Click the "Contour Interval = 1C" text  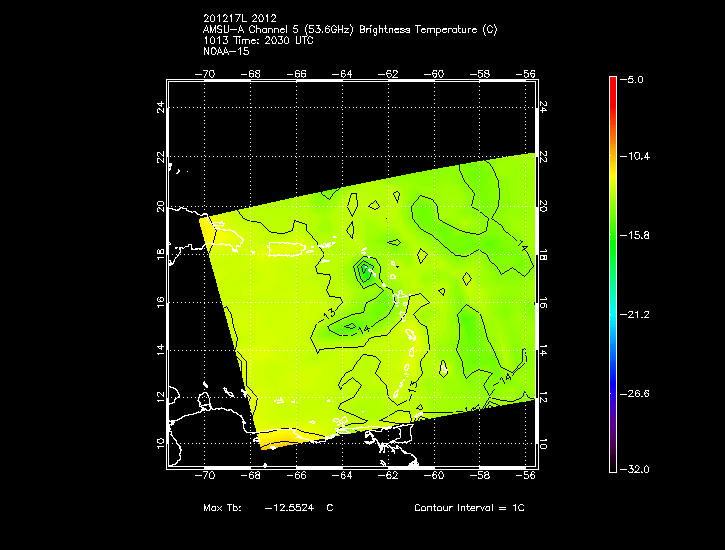tap(469, 508)
